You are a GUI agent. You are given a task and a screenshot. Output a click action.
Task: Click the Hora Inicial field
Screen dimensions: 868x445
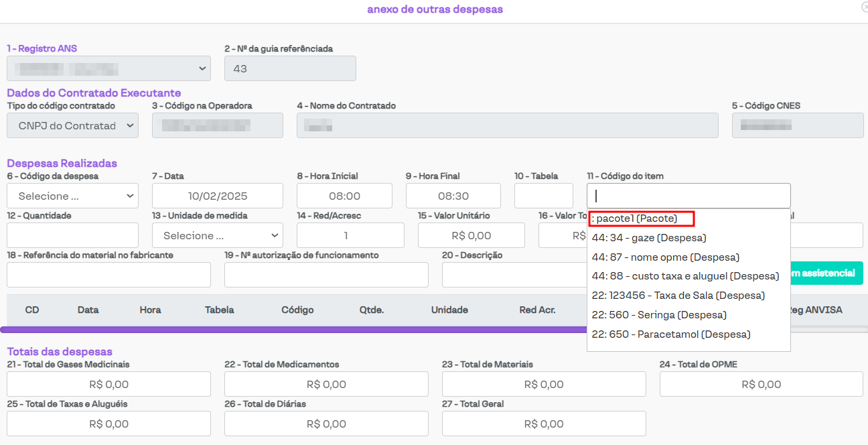pos(344,196)
